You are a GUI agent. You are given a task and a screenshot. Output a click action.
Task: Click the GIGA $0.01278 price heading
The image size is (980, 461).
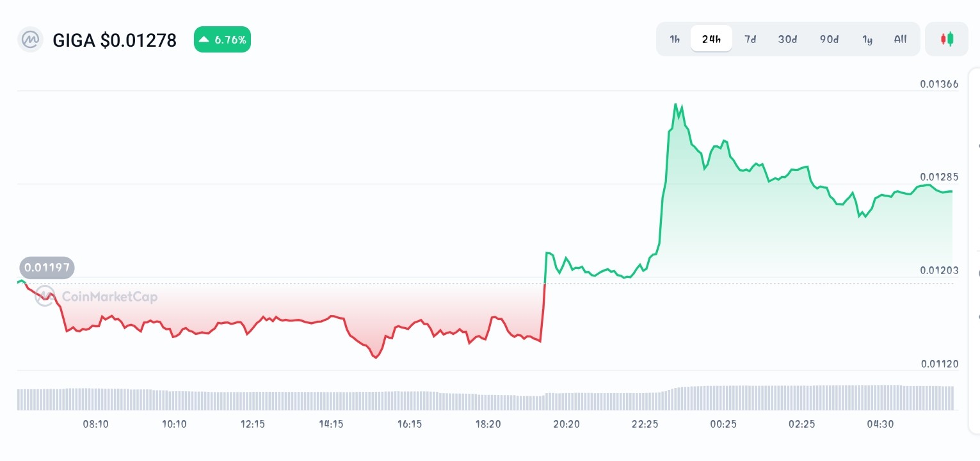tap(115, 40)
